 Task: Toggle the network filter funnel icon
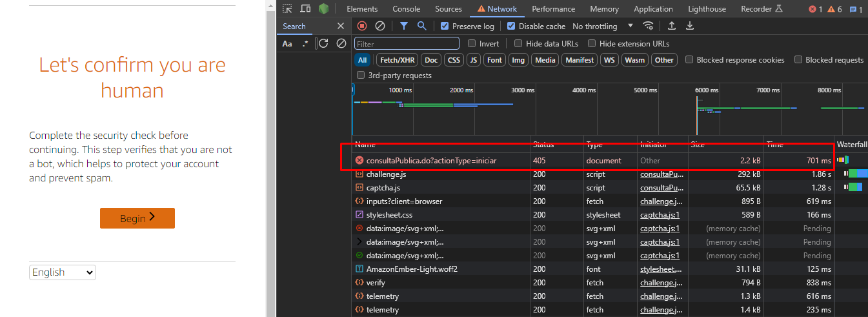(x=403, y=26)
